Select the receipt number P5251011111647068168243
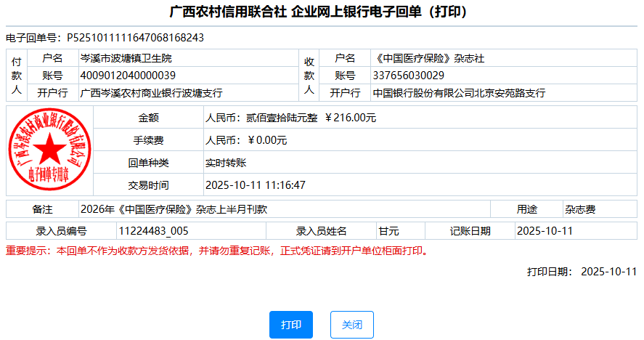 tap(135, 37)
